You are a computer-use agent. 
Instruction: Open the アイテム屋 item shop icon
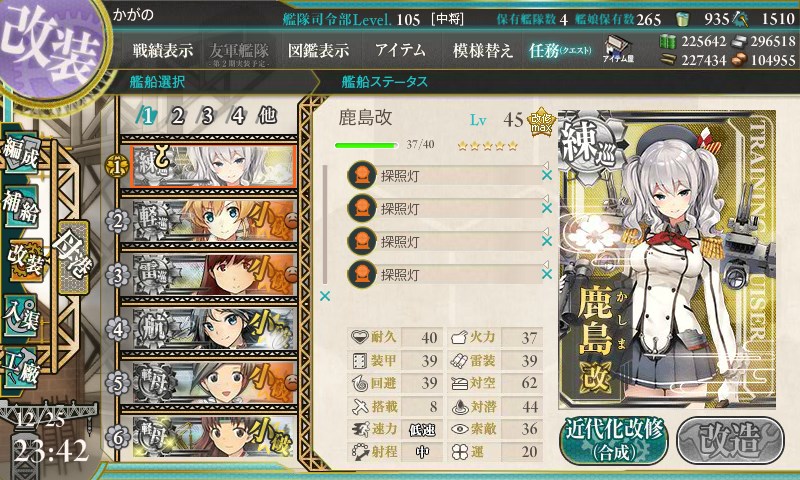(618, 50)
